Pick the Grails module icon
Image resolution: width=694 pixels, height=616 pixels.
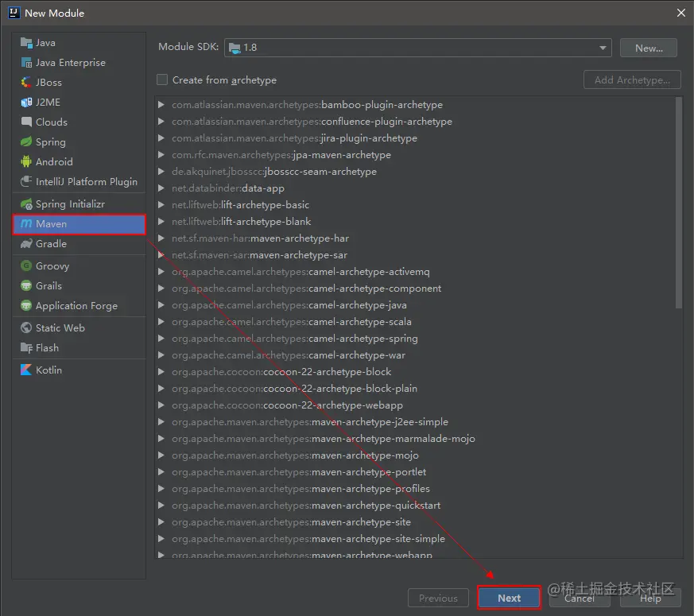[26, 286]
